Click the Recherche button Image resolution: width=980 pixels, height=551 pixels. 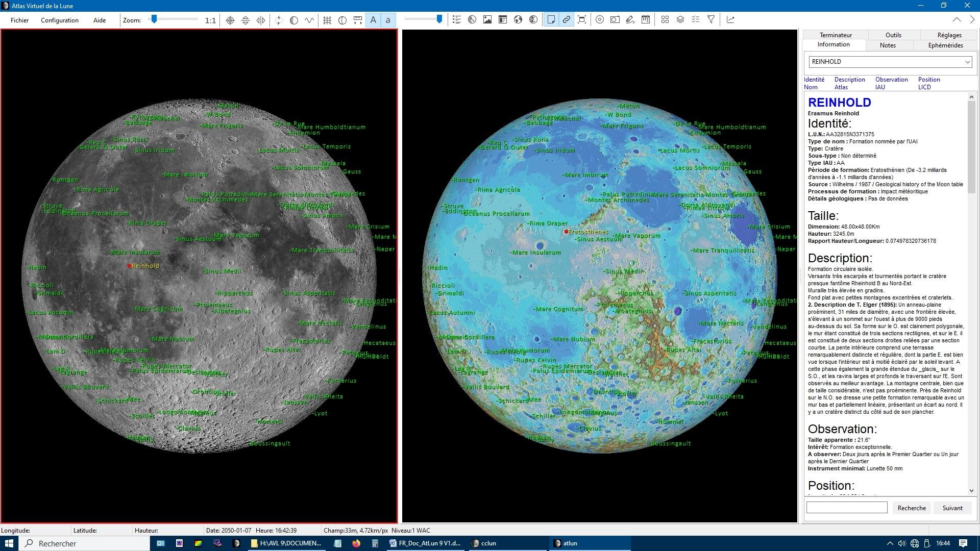[912, 508]
